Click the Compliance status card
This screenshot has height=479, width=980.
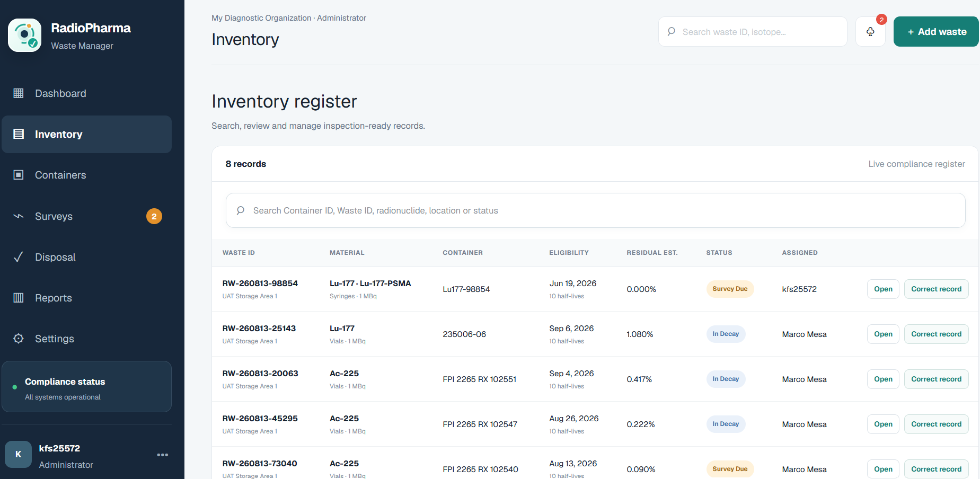87,387
